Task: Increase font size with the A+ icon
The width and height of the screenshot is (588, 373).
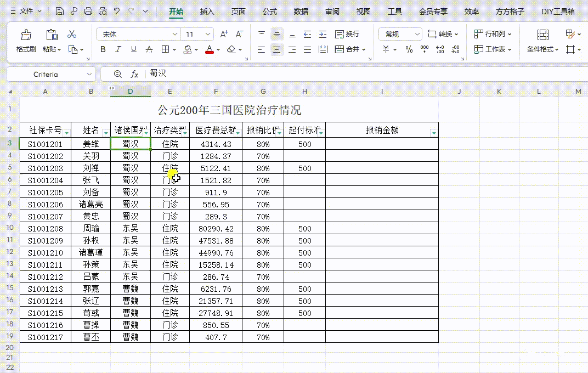Action: pyautogui.click(x=224, y=34)
